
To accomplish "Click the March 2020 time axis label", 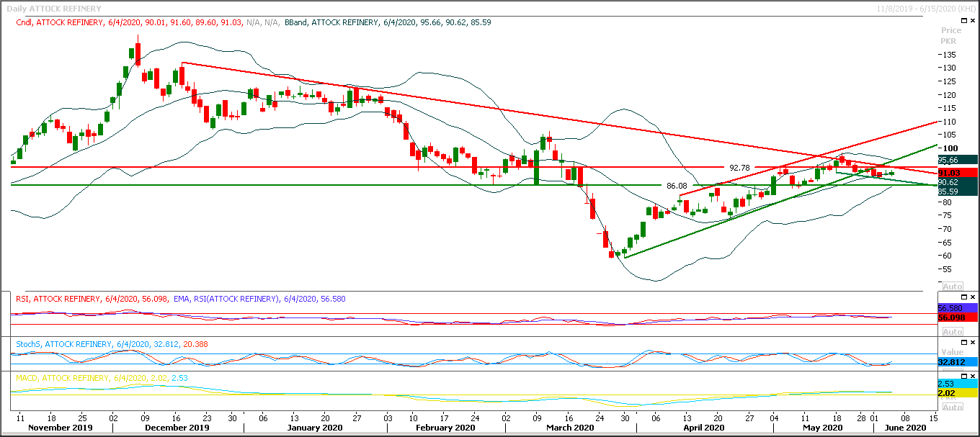I will tap(569, 427).
